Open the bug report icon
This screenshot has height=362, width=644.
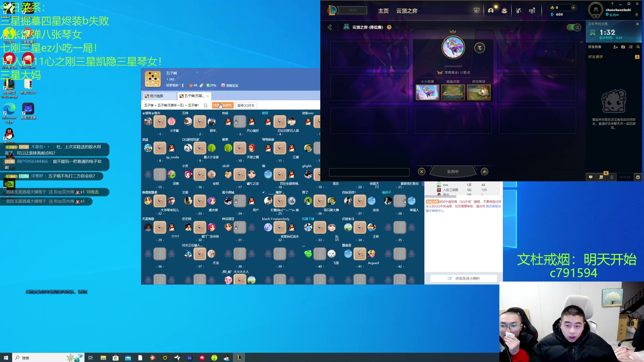click(638, 177)
